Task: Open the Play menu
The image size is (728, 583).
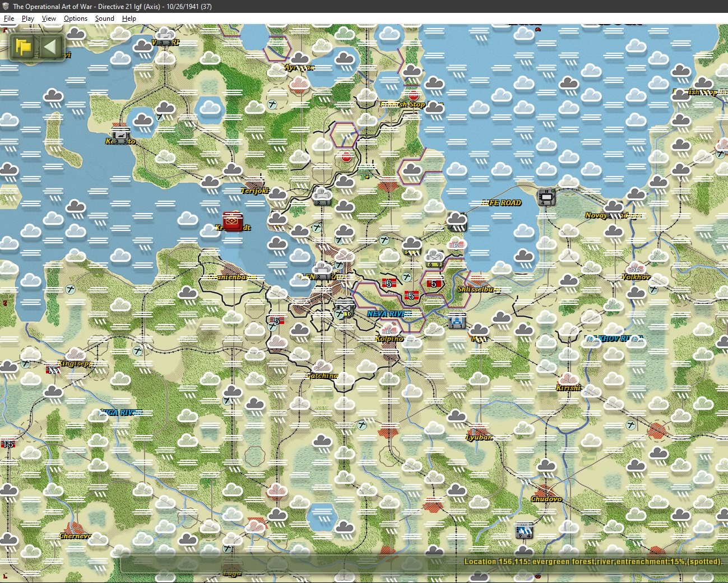Action: 28,18
